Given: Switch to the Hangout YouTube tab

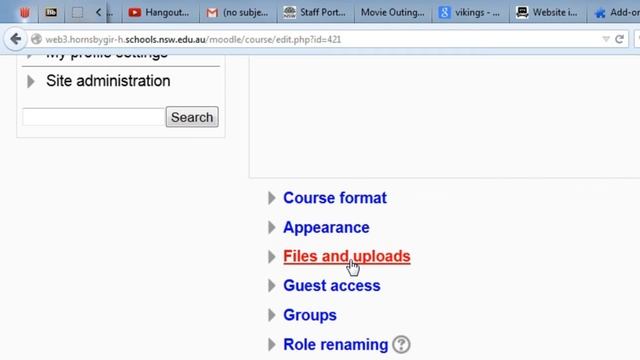Looking at the screenshot, I should point(159,12).
